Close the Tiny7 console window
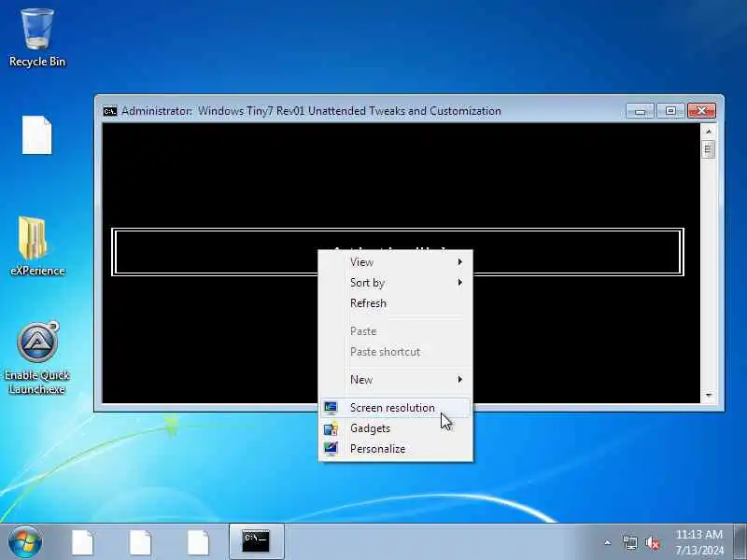This screenshot has width=747, height=560. pyautogui.click(x=701, y=111)
